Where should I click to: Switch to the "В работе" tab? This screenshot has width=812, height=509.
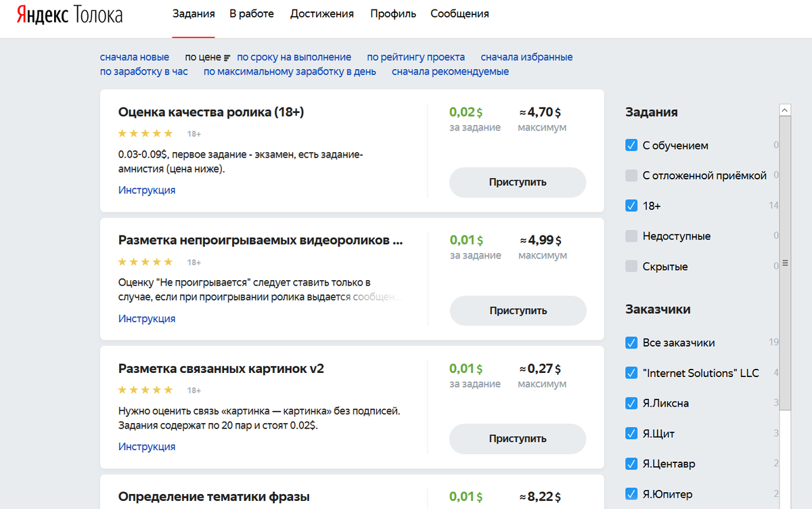(x=252, y=13)
